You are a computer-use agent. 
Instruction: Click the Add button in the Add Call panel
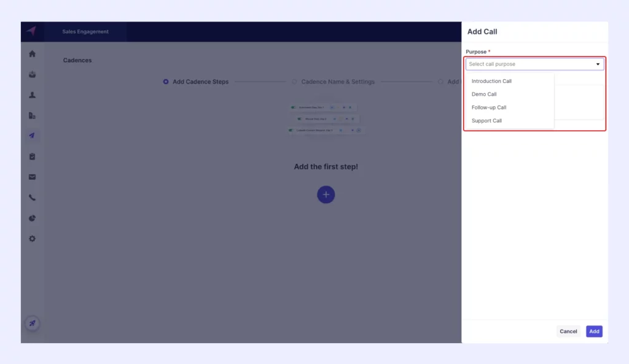(593, 331)
